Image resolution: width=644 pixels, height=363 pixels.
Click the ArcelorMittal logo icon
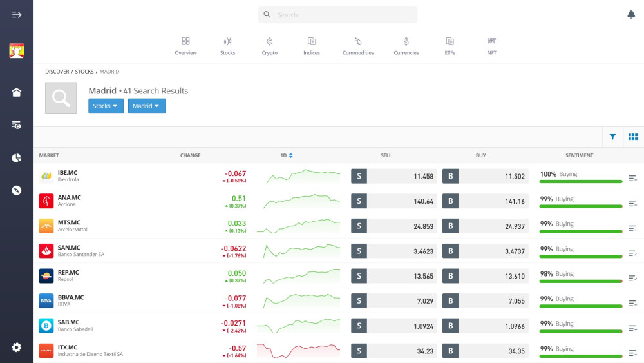(46, 226)
